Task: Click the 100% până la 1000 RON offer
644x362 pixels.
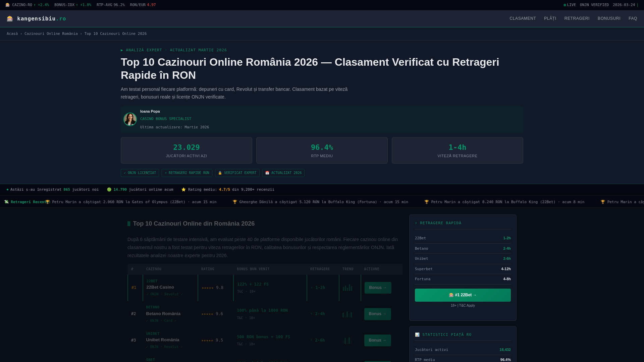Action: (262, 310)
